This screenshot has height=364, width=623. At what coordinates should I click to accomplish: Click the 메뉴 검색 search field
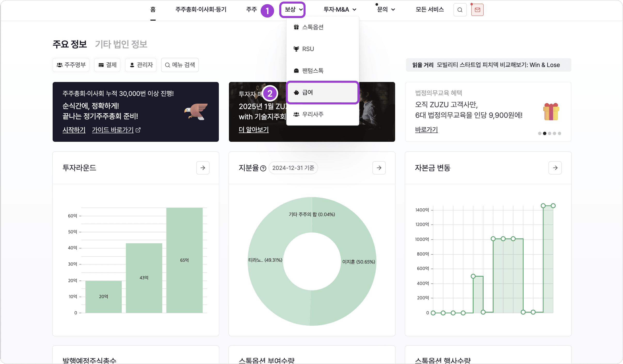point(180,65)
